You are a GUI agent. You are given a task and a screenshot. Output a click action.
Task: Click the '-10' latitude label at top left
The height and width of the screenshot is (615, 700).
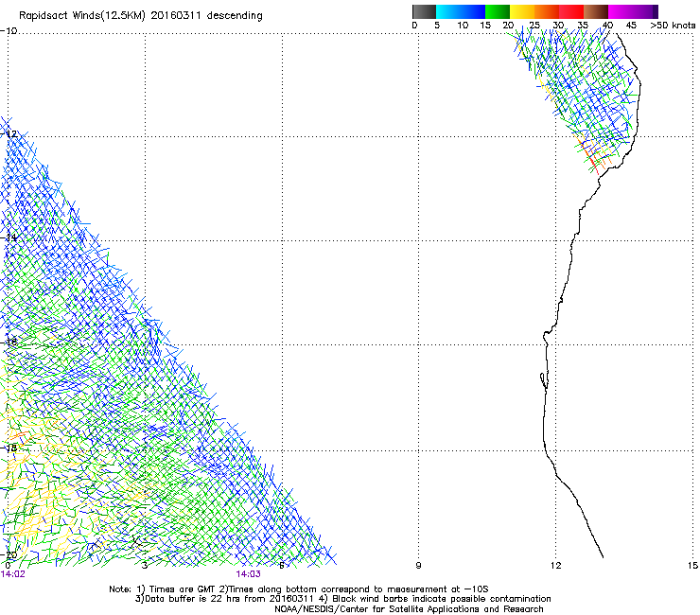pos(9,31)
